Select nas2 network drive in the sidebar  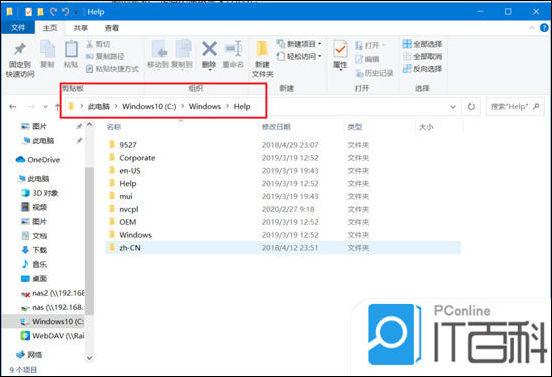[52, 293]
